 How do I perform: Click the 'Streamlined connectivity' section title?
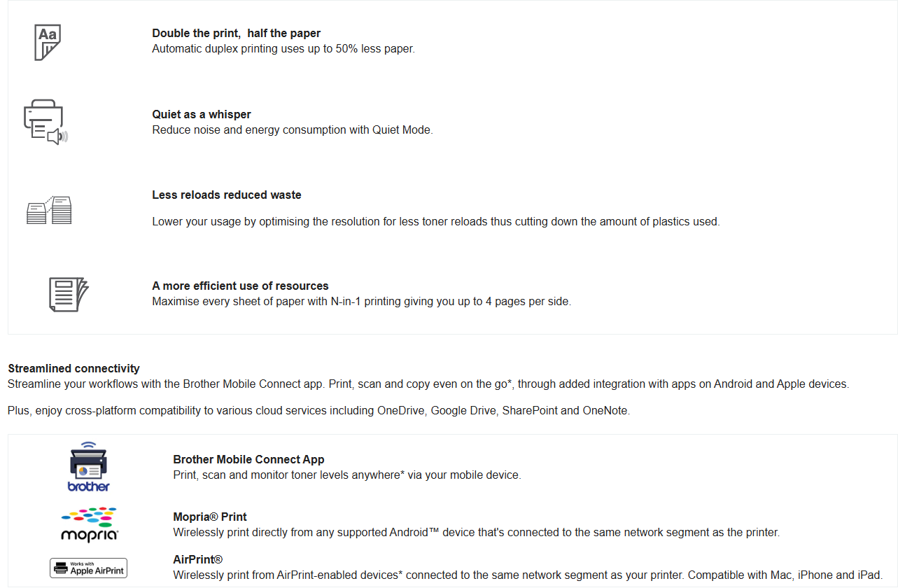73,368
